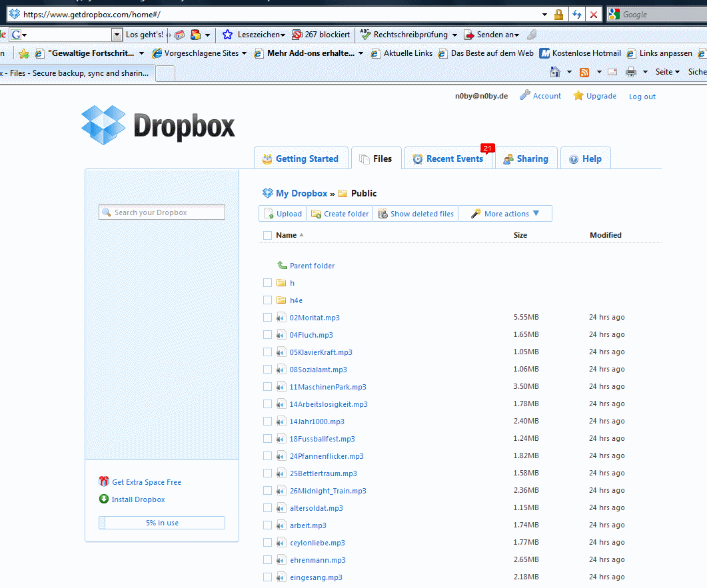Open the Sharing tab
Image resolution: width=707 pixels, height=588 pixels.
[x=526, y=158]
